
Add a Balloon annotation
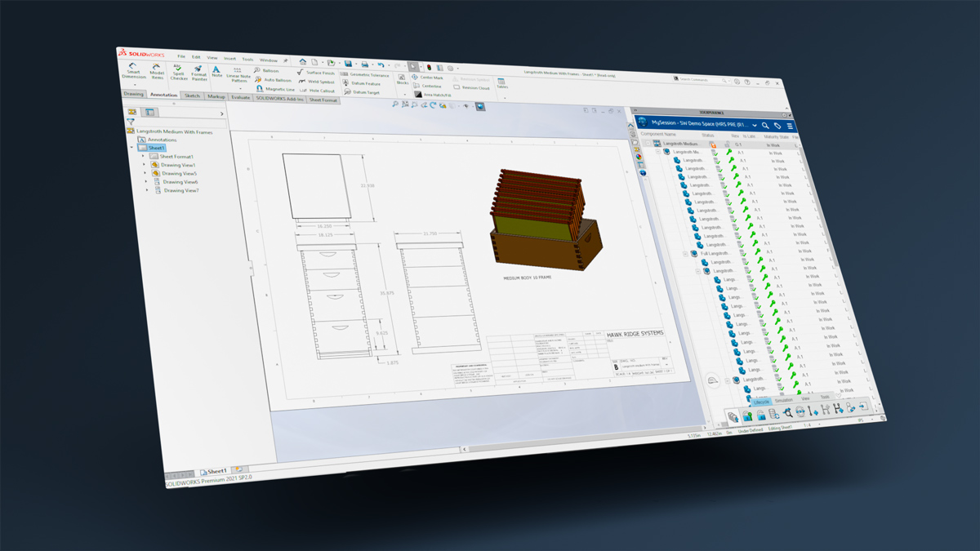pos(267,71)
